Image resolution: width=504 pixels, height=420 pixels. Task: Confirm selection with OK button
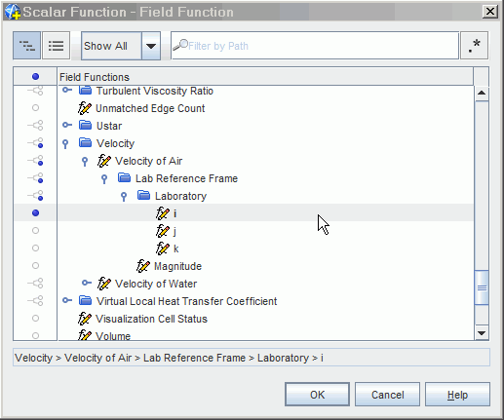317,395
